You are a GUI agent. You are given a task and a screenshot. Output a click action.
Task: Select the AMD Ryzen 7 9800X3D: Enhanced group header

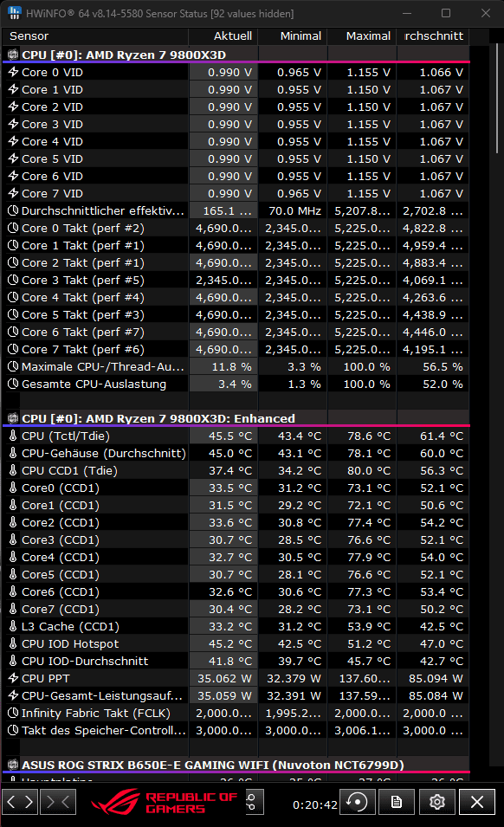tap(158, 418)
